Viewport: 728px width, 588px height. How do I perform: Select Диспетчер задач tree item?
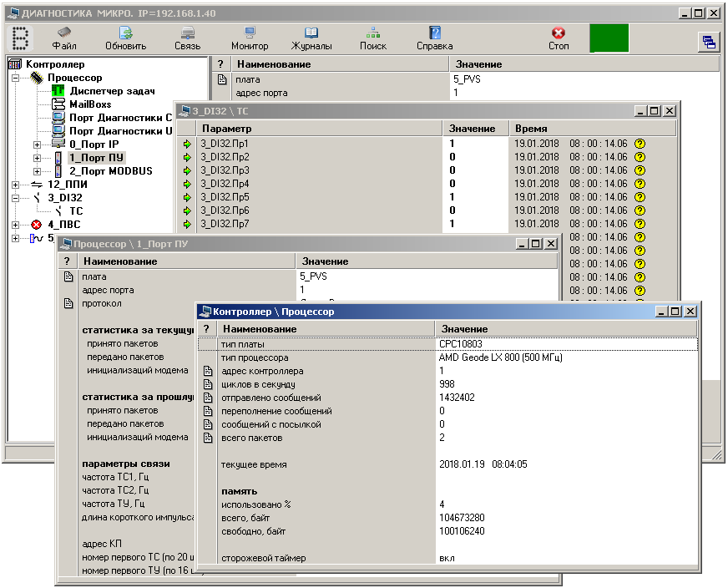(x=112, y=91)
